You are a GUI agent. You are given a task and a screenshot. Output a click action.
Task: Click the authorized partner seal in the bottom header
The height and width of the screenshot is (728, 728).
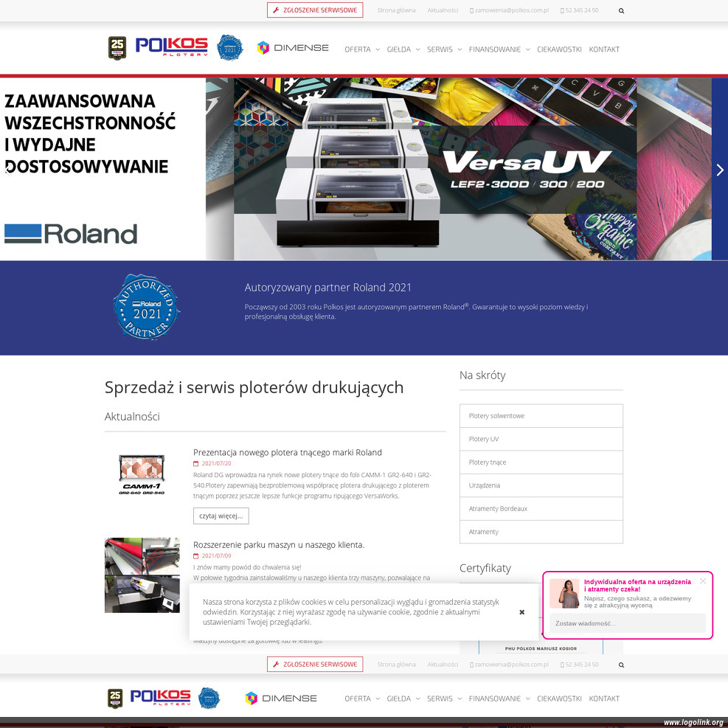[209, 698]
